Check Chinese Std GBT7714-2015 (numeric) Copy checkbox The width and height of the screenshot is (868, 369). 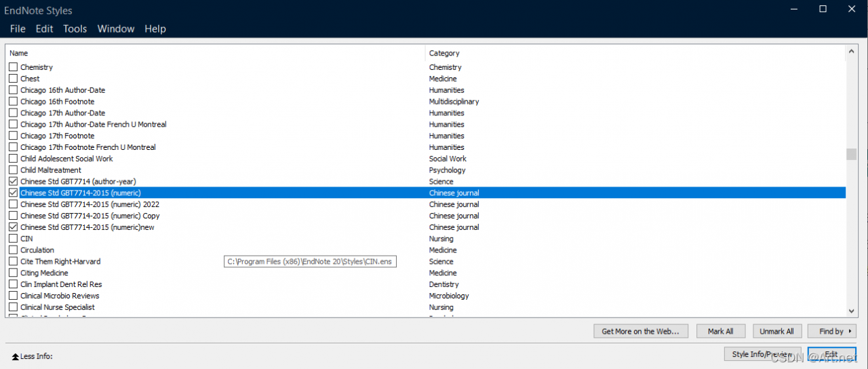click(13, 216)
